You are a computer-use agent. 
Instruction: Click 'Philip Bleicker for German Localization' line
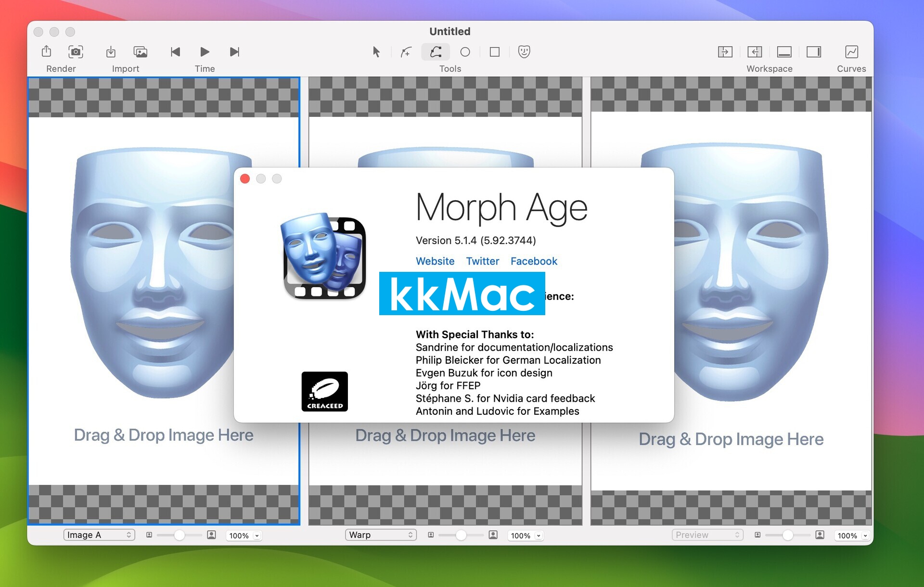point(508,360)
